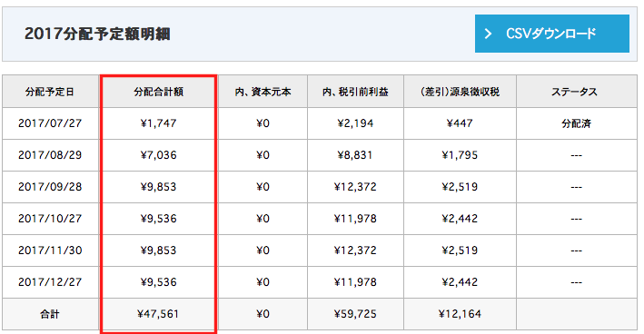Click the --- status in 2017/08/29 row
Image resolution: width=644 pixels, height=334 pixels.
[x=576, y=155]
